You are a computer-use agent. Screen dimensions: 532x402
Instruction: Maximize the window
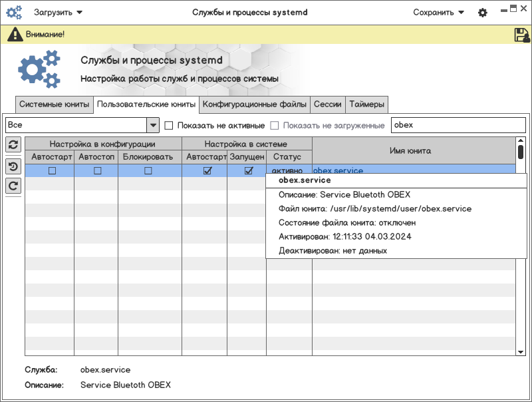tap(513, 8)
